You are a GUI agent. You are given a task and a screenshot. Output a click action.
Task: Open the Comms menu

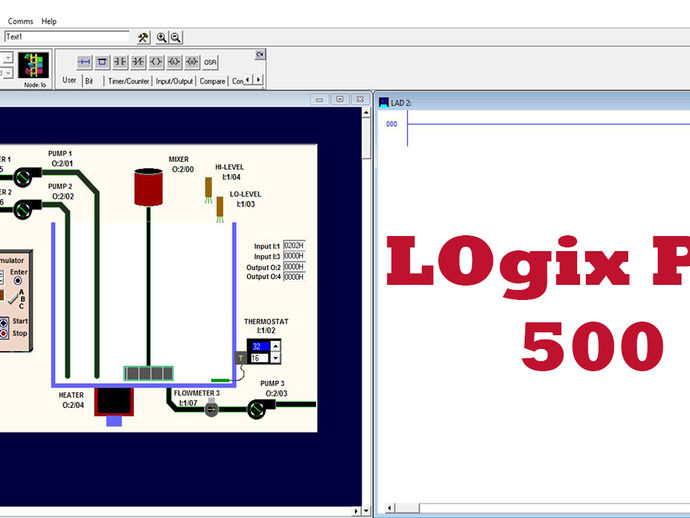tap(20, 21)
